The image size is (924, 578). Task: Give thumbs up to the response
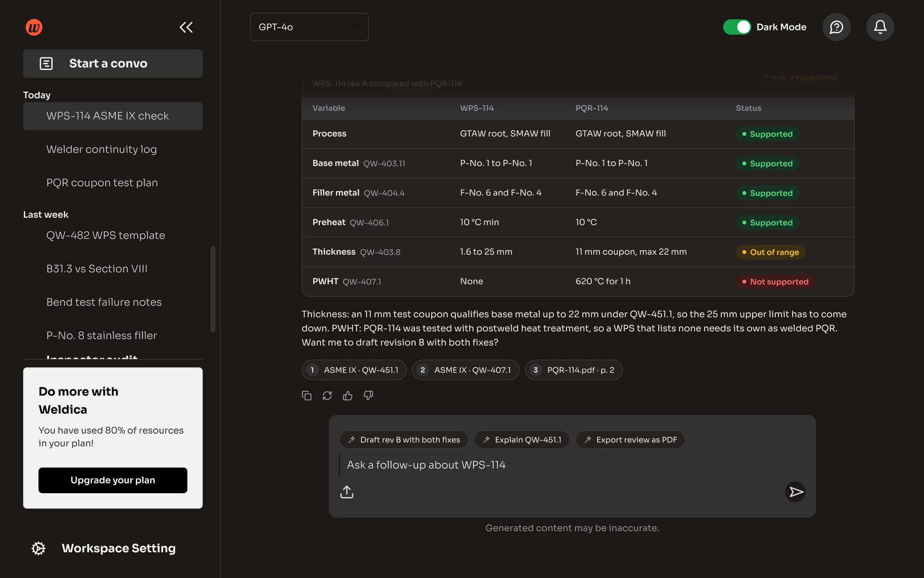pos(348,396)
